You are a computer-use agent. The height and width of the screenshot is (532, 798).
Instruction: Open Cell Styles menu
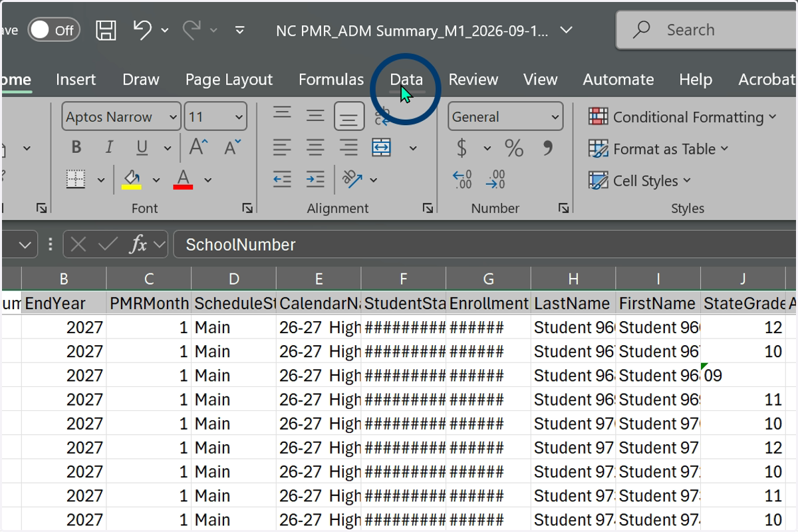coord(640,181)
